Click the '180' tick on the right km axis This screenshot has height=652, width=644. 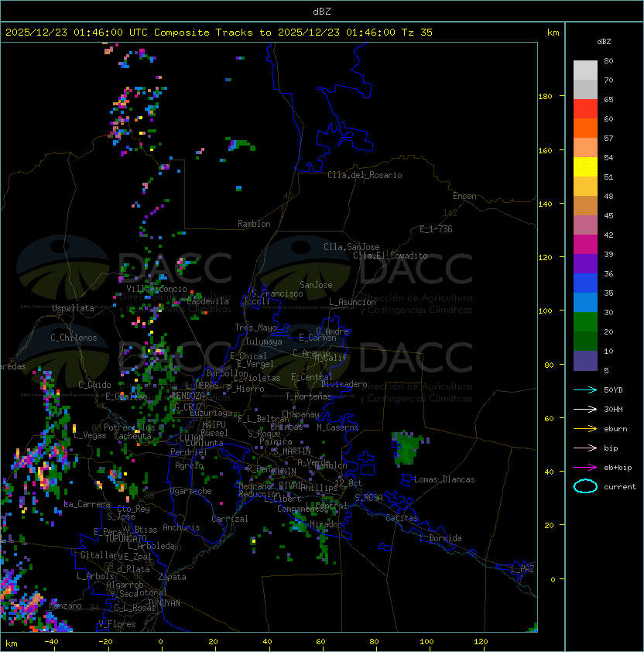click(545, 97)
